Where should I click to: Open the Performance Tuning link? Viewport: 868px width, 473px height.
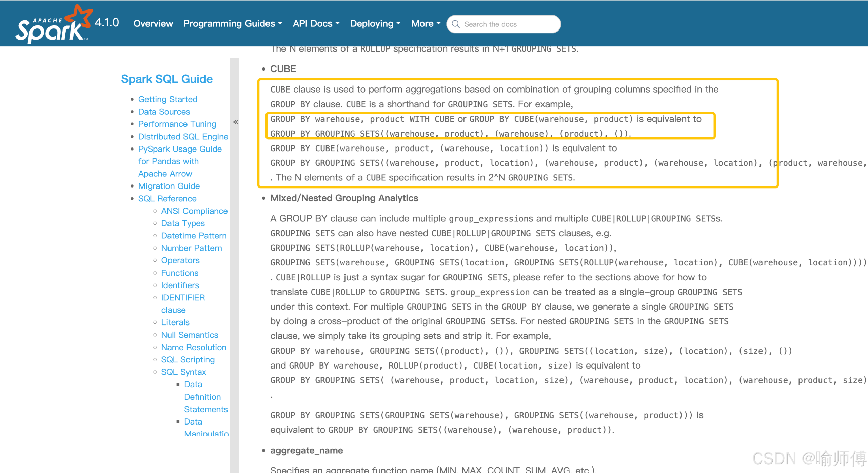(177, 124)
